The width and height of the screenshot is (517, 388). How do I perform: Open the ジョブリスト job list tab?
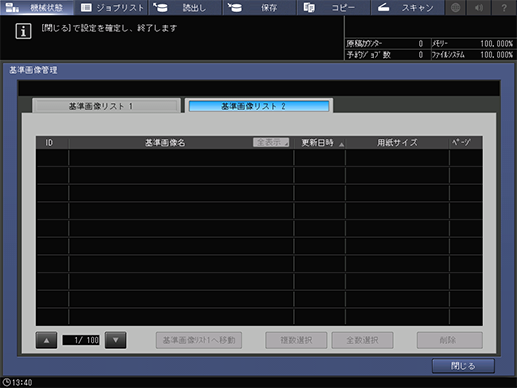(111, 7)
